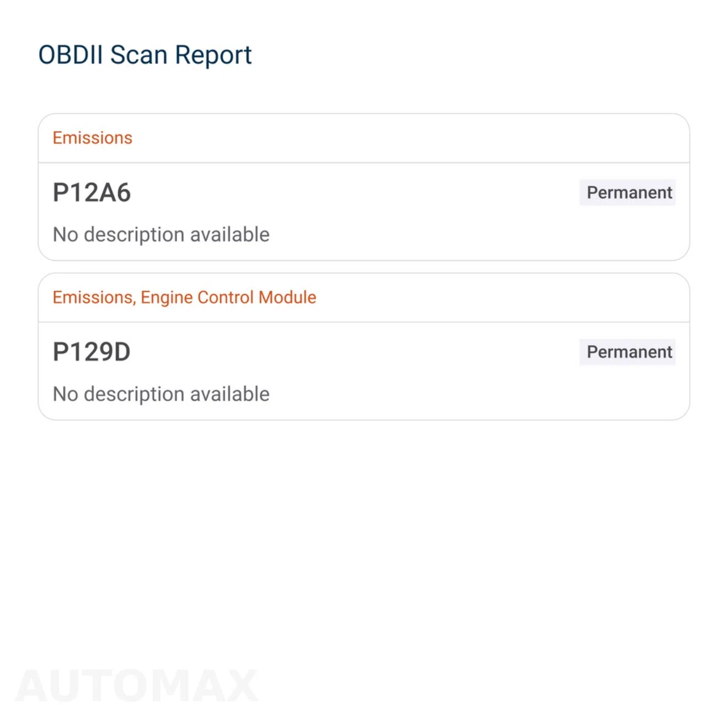Click the word "No" under code P12A6
Screen dimensions: 728x715
[x=66, y=234]
